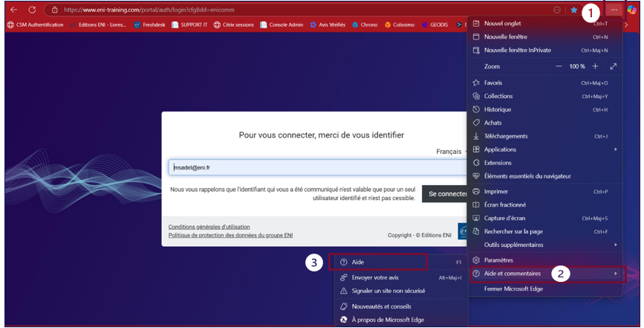
Task: Open the Avis Vérifiés bookmark
Action: [x=328, y=25]
